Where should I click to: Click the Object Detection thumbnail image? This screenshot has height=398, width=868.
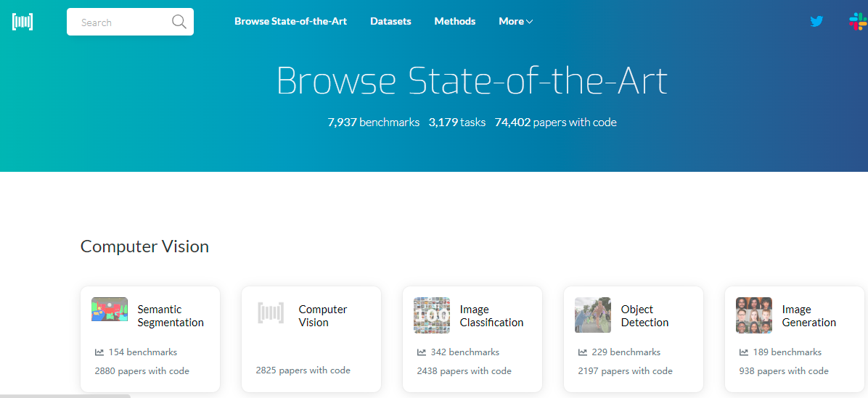pos(593,315)
